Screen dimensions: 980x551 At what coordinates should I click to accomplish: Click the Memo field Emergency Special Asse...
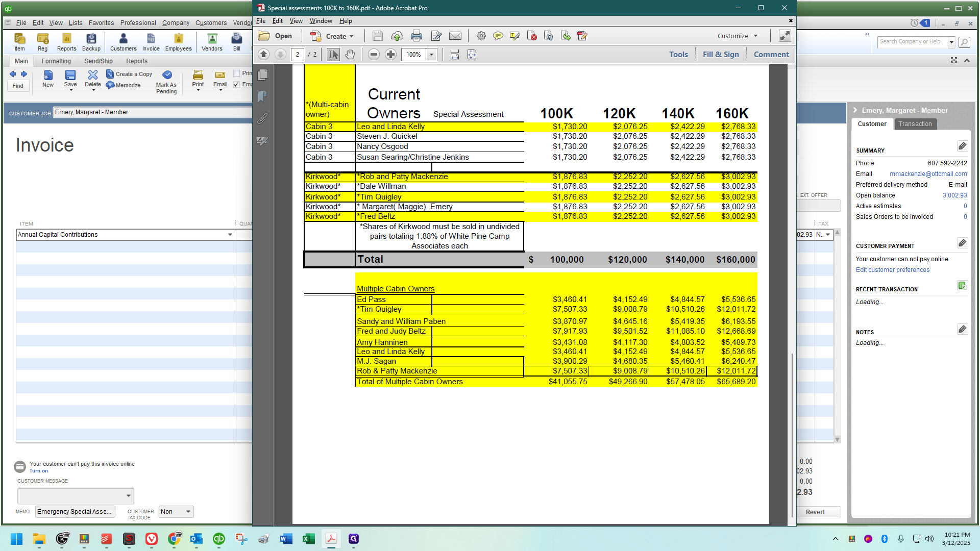pyautogui.click(x=75, y=512)
